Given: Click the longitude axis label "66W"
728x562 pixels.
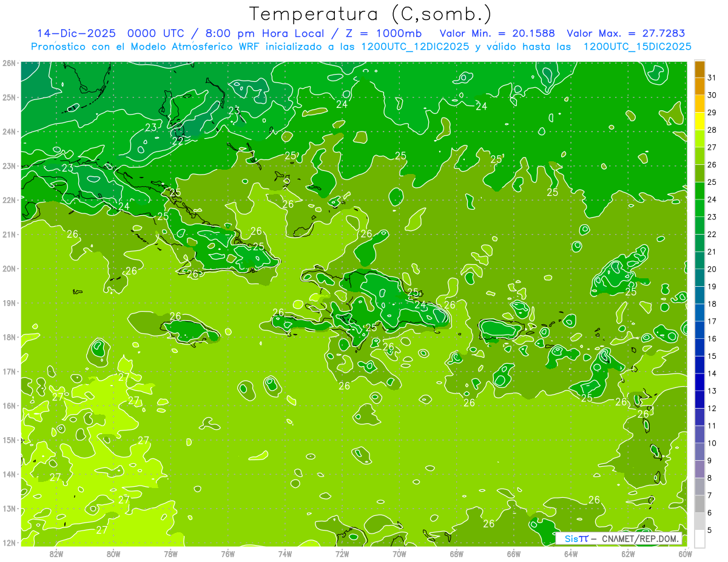Looking at the screenshot, I should pyautogui.click(x=513, y=554).
